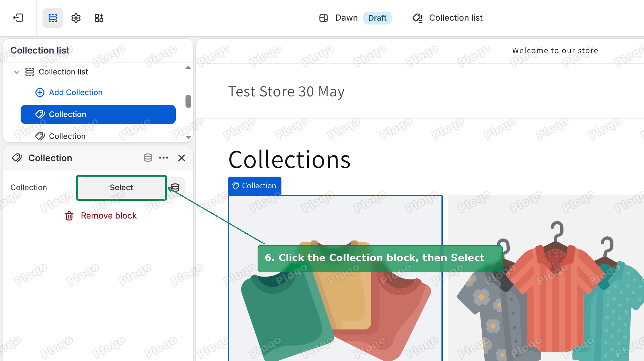
Task: Open the three-dot more actions menu
Action: 164,158
